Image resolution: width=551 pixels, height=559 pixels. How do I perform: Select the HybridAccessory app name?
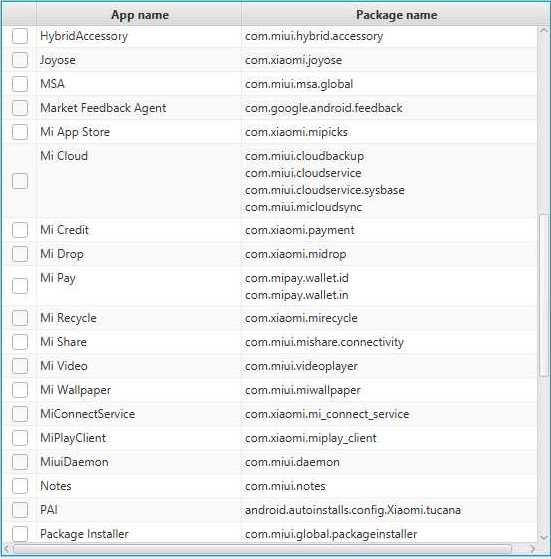(x=84, y=36)
